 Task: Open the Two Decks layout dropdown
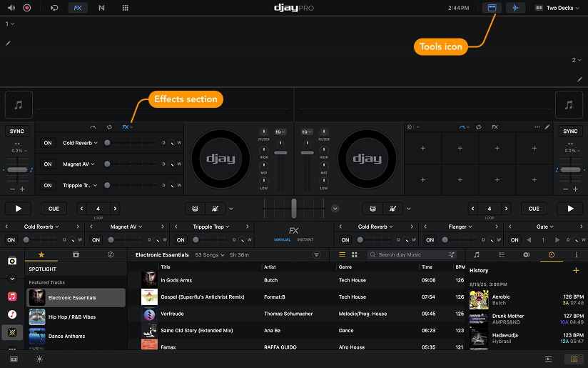pos(557,8)
